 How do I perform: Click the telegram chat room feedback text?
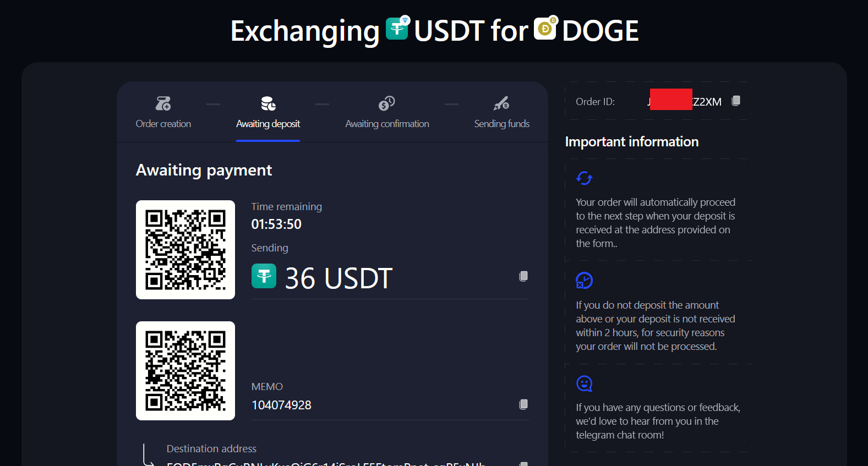pos(658,421)
